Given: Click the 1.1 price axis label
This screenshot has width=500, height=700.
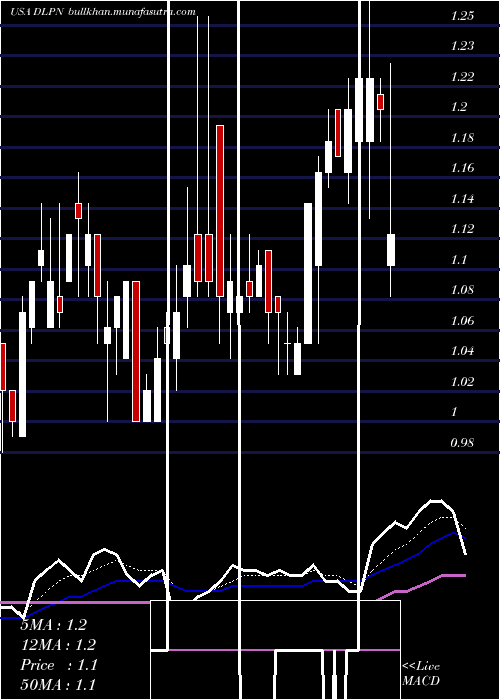Looking at the screenshot, I should click(459, 260).
